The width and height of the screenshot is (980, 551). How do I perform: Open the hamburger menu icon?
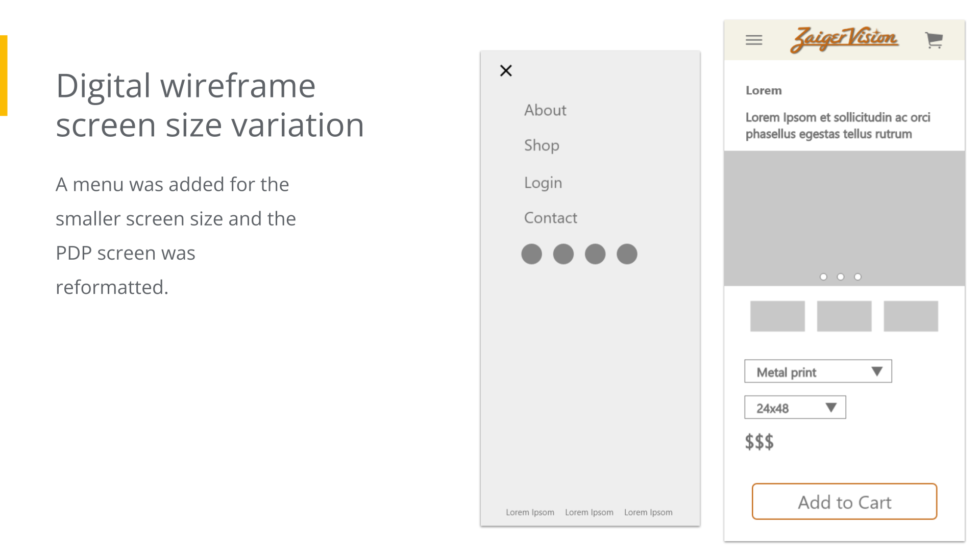pyautogui.click(x=754, y=40)
